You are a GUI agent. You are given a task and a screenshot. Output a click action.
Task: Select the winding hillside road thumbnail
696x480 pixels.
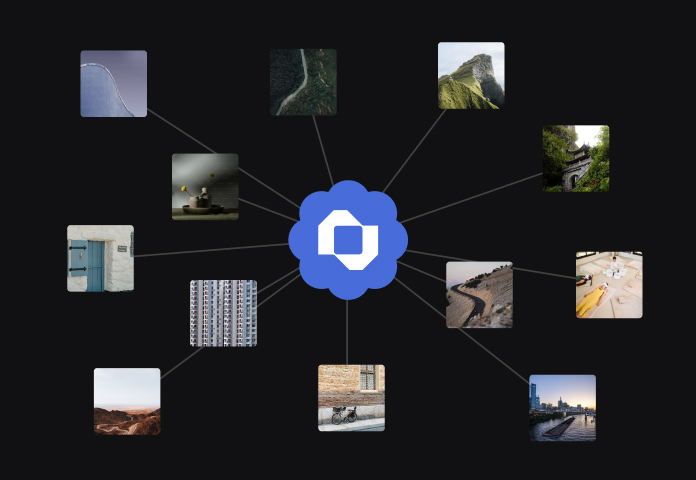479,295
